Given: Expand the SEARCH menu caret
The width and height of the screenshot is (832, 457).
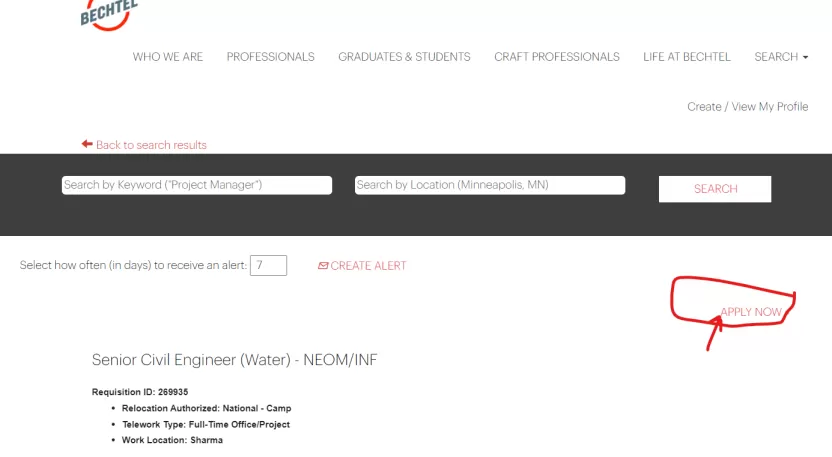Looking at the screenshot, I should point(805,58).
